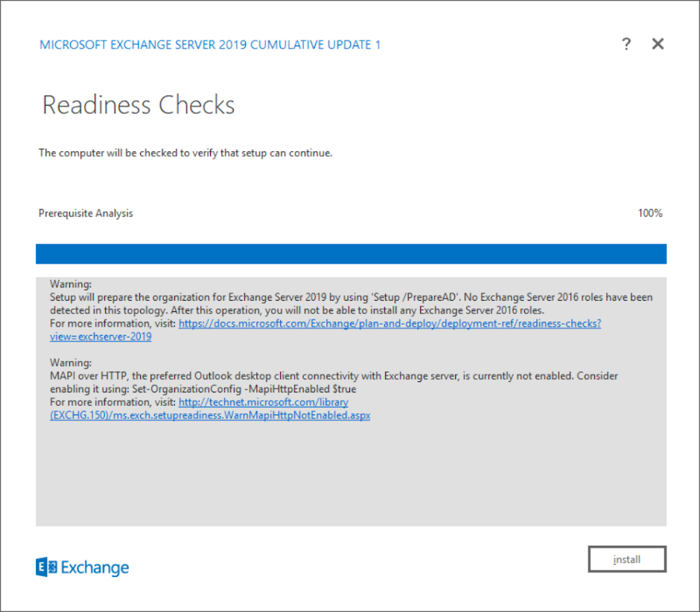Click the second "Warning:" label about MAPI
The image size is (700, 612).
tap(71, 363)
